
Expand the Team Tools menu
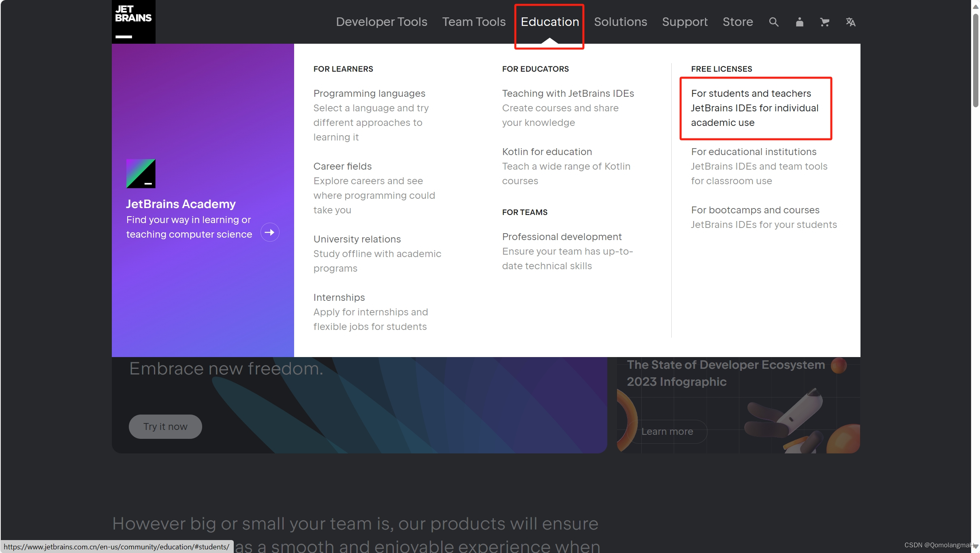coord(474,22)
